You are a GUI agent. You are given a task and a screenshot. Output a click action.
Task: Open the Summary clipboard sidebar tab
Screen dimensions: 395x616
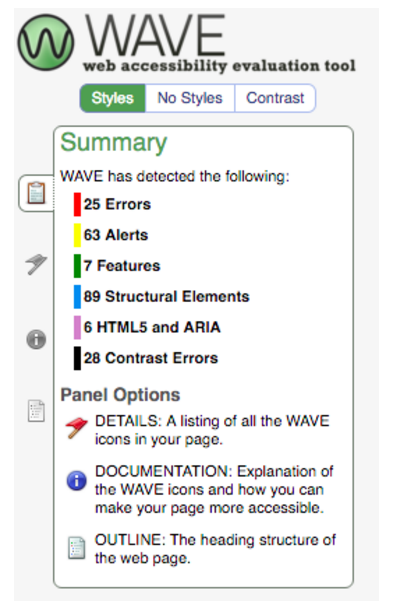(36, 193)
